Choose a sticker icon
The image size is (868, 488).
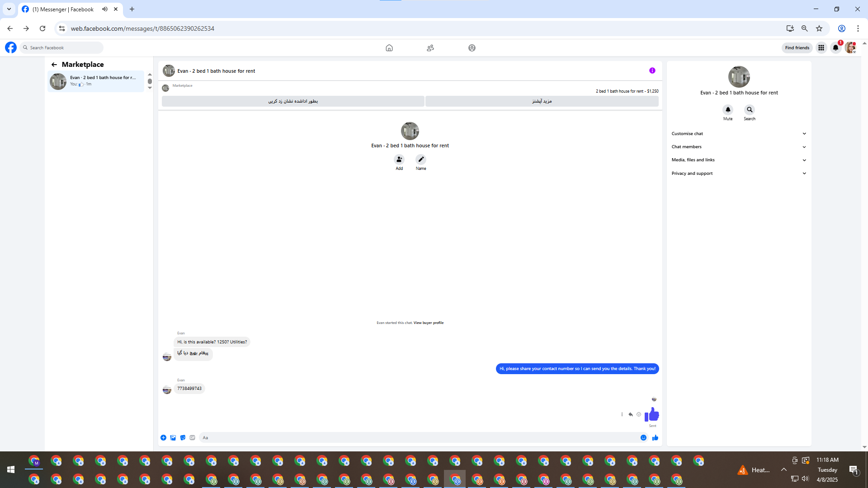tap(183, 437)
